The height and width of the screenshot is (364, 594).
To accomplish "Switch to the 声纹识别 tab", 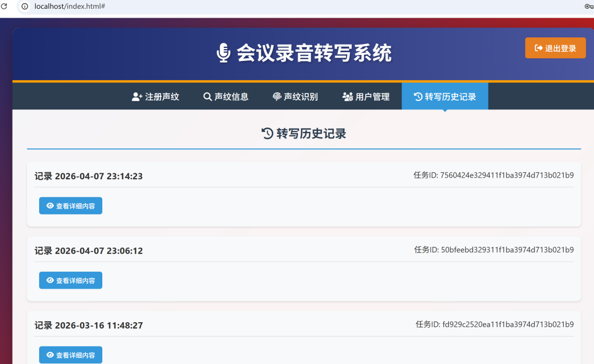I will coord(295,97).
